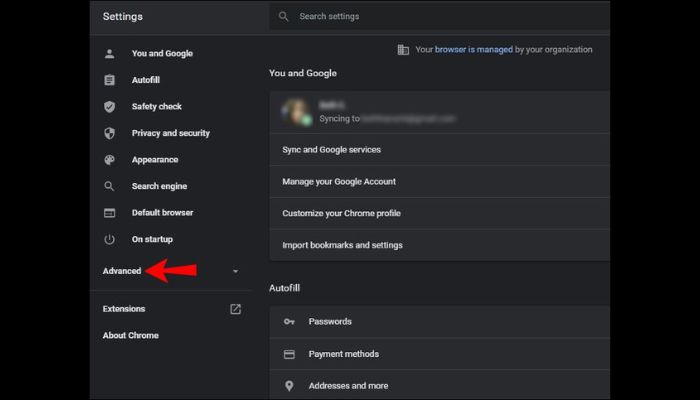The height and width of the screenshot is (400, 700).
Task: Click the Appearance palette icon
Action: [109, 160]
